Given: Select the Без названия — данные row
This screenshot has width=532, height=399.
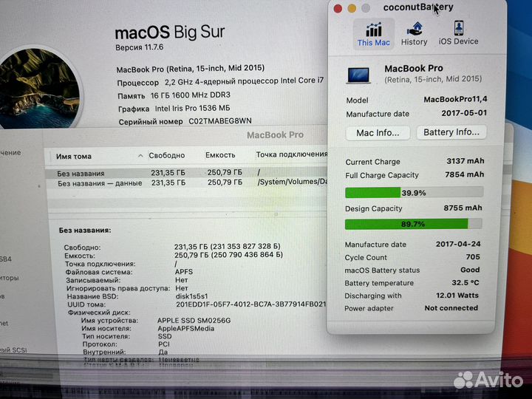Looking at the screenshot, I should coord(186,183).
